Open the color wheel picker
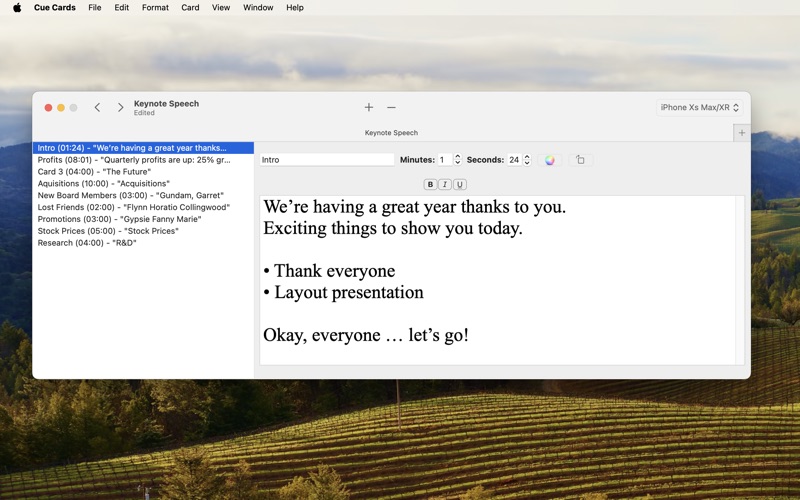 [549, 160]
